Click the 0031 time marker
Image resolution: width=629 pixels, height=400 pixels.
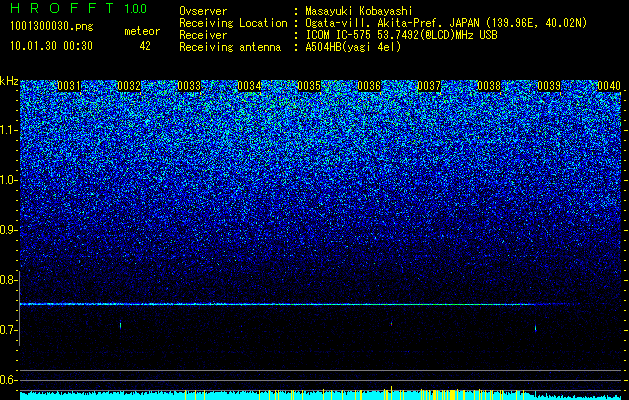pos(69,86)
